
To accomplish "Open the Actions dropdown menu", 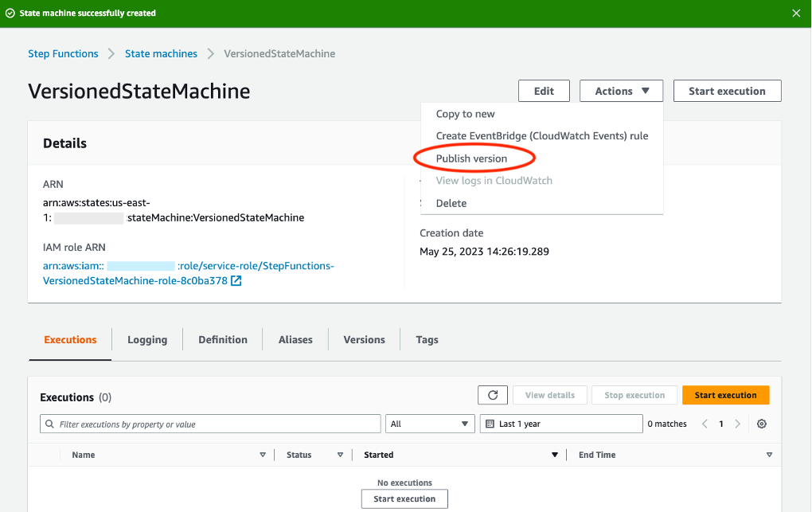I will coord(622,91).
